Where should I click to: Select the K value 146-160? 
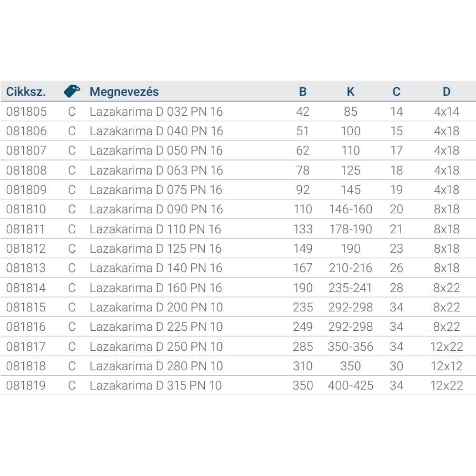[x=350, y=209]
